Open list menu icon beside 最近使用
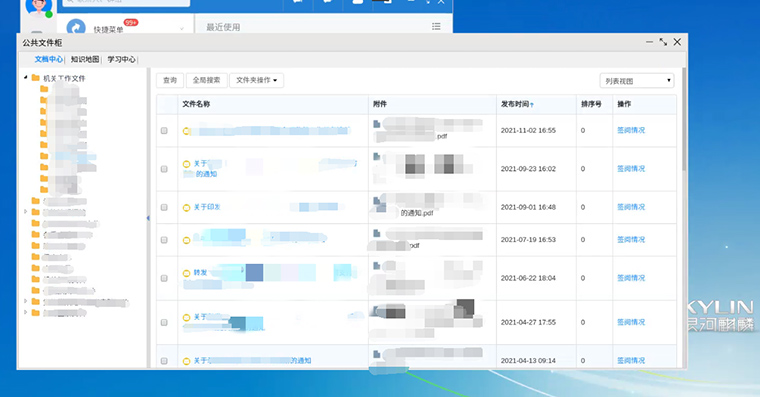This screenshot has width=760, height=397. click(x=436, y=27)
